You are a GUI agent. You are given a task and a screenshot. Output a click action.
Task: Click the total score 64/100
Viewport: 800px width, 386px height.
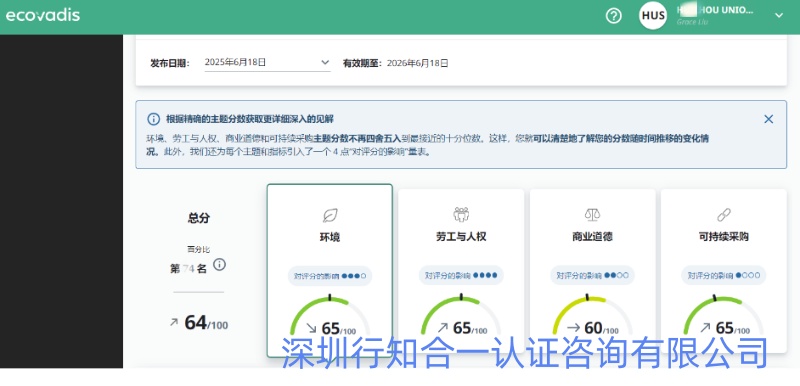click(206, 323)
